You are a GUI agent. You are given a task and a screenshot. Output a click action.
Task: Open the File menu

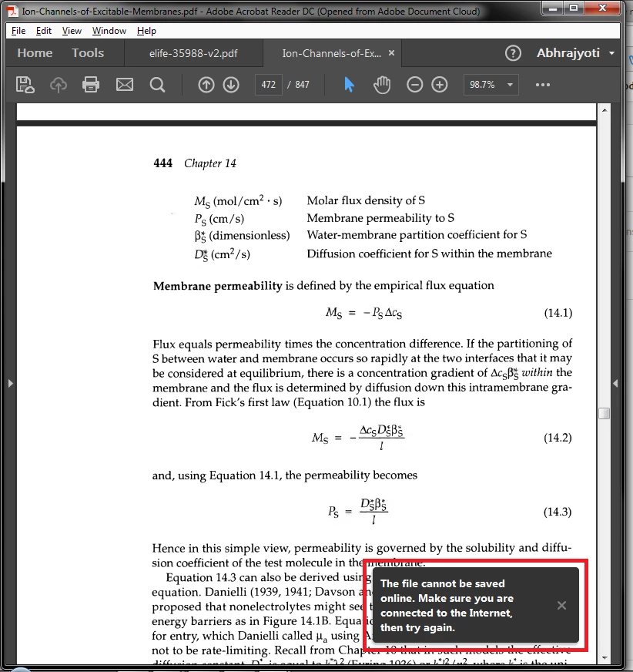(x=18, y=31)
